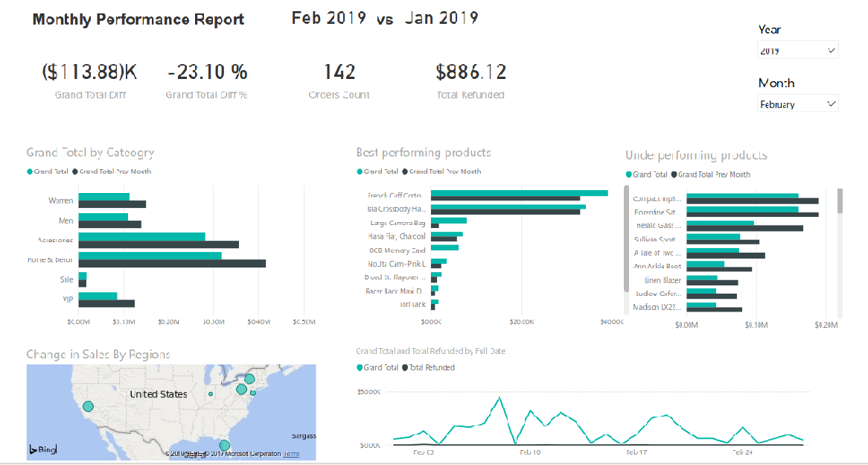
Task: Select the dark Florentine Satchel previous month bar
Action: [753, 214]
